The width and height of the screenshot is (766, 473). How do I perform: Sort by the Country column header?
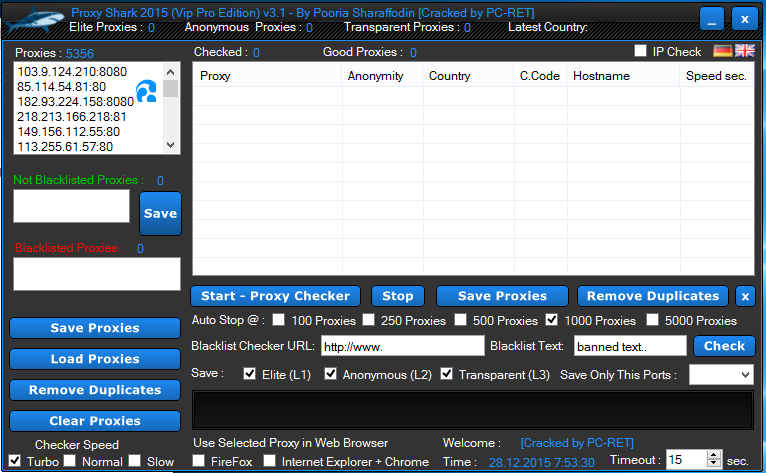449,76
